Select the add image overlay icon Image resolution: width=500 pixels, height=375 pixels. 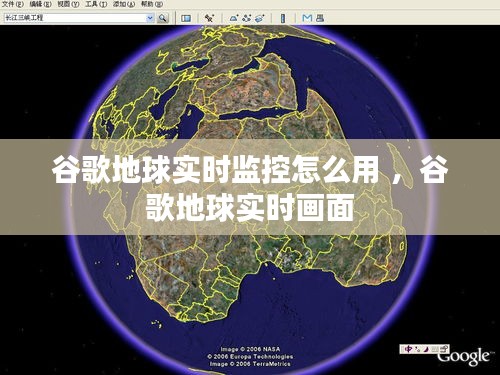(260, 18)
